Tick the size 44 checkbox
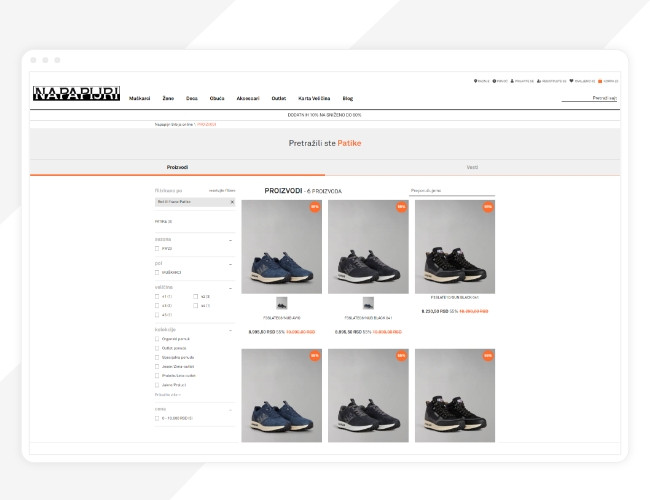 point(195,306)
